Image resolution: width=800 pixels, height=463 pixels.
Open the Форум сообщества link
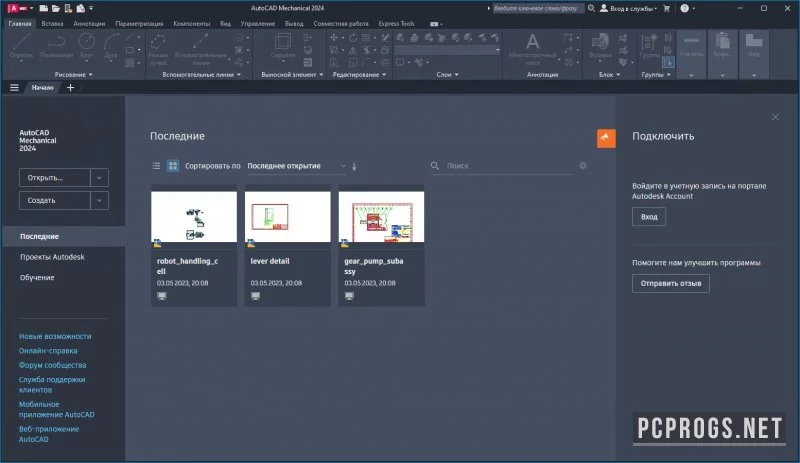click(53, 365)
